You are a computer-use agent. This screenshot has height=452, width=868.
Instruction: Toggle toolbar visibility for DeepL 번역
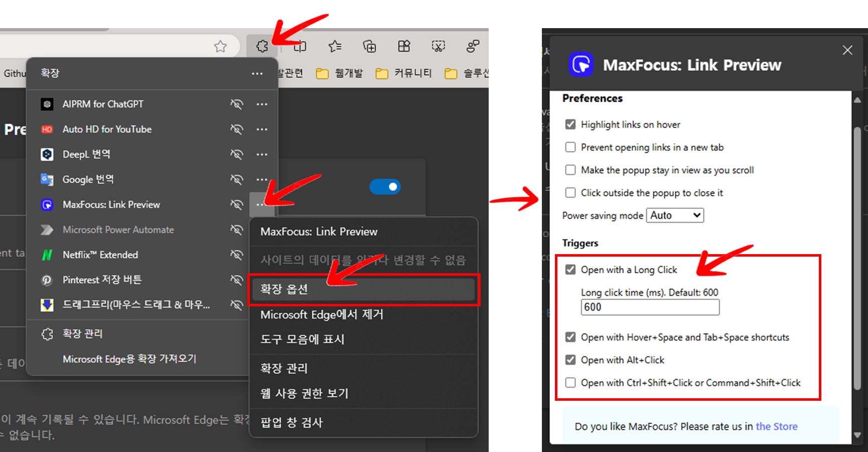[x=237, y=154]
